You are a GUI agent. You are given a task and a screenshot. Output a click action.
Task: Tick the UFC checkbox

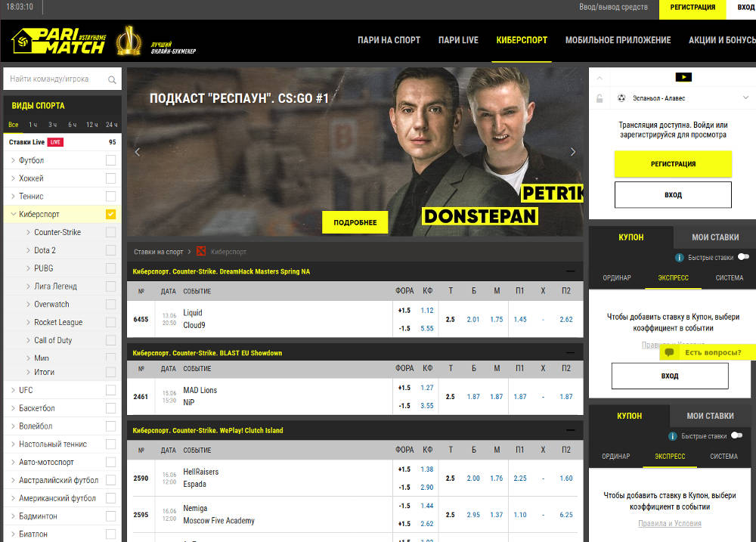111,390
